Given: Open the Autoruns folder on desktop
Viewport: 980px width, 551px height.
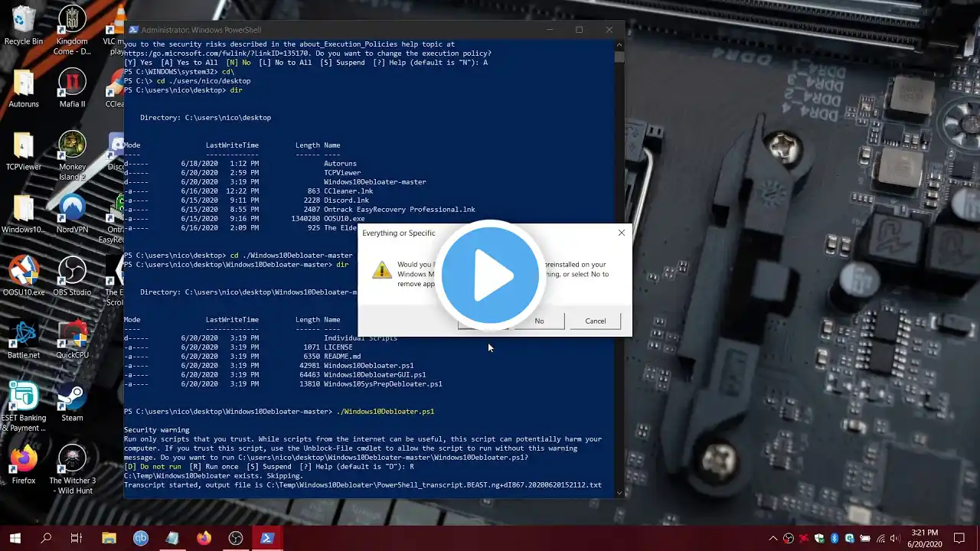Looking at the screenshot, I should (24, 89).
